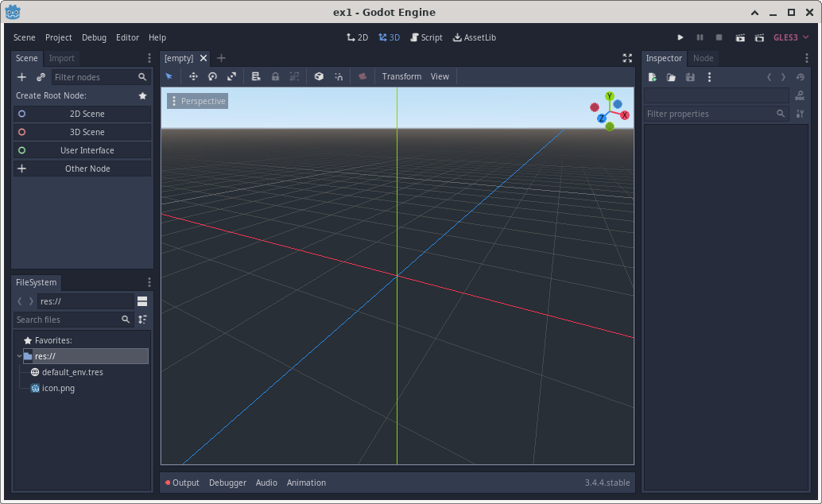Collapse the res:// folder tree
The width and height of the screenshot is (822, 504).
pos(19,356)
